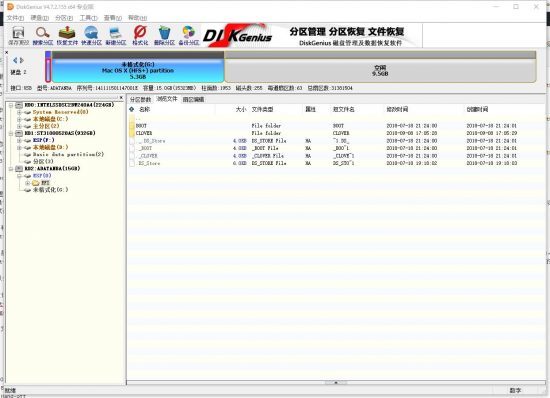This screenshot has width=550, height=398.
Task: Collapse the HD0 INTEL disk tree node
Action: tap(11, 105)
